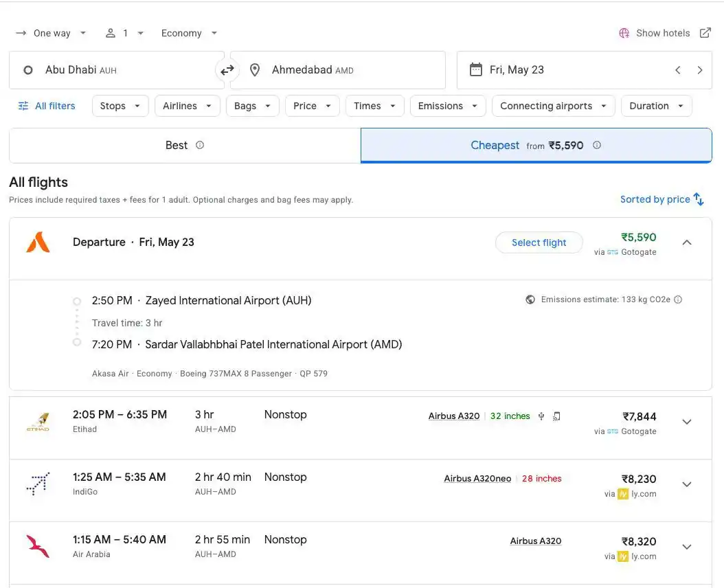Image resolution: width=724 pixels, height=588 pixels.
Task: Click the Abu Dhabi origin field
Action: coord(116,70)
